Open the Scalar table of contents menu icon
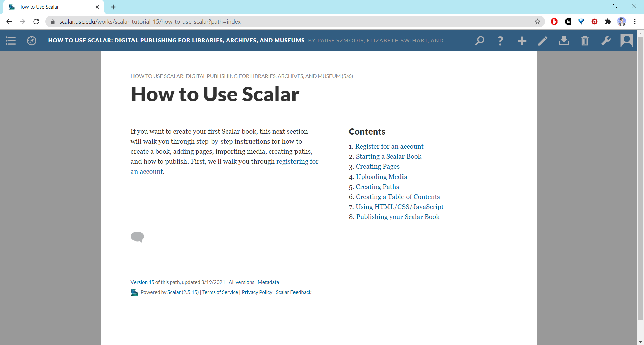This screenshot has width=644, height=345. pyautogui.click(x=11, y=41)
